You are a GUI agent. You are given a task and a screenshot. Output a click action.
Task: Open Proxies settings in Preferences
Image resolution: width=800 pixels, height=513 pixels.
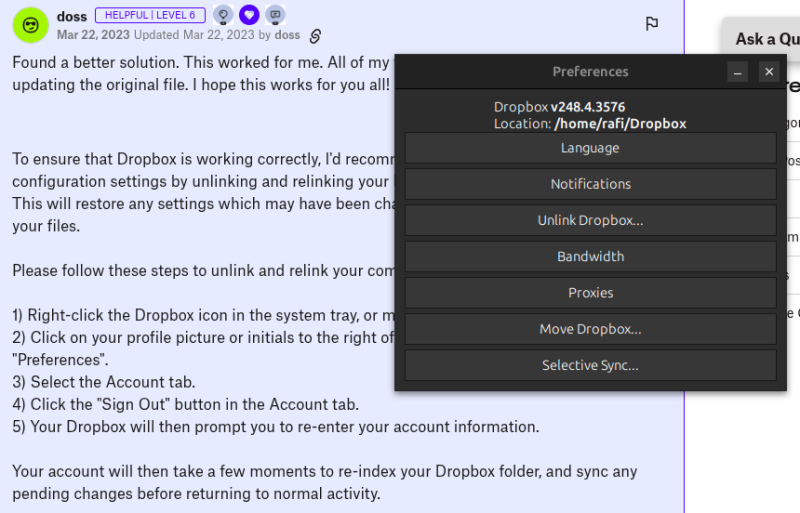[x=590, y=293]
